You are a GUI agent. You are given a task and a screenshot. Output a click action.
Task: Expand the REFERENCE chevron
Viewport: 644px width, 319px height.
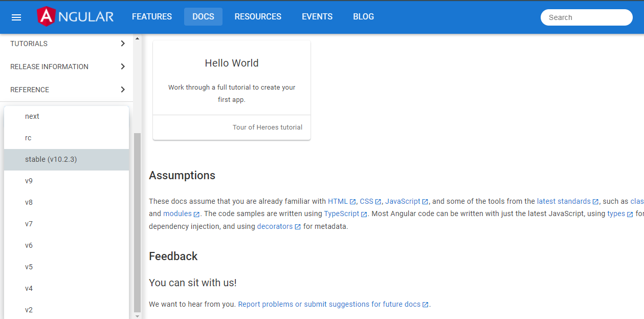pos(123,90)
